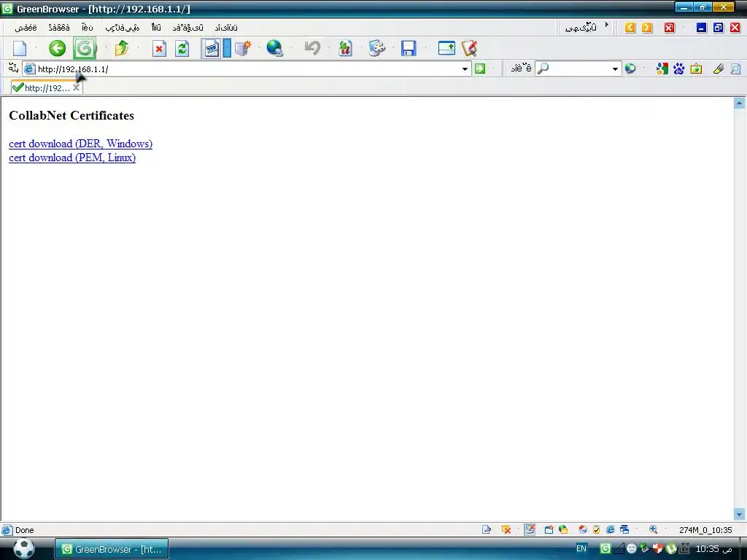The height and width of the screenshot is (560, 747).
Task: Go to previous tab with orange left arrow
Action: [630, 28]
